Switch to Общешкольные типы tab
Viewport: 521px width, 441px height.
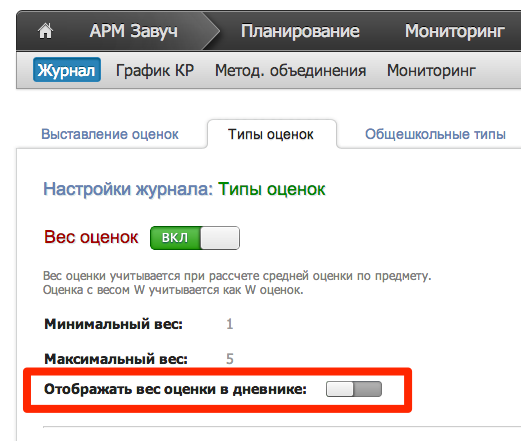(x=435, y=134)
